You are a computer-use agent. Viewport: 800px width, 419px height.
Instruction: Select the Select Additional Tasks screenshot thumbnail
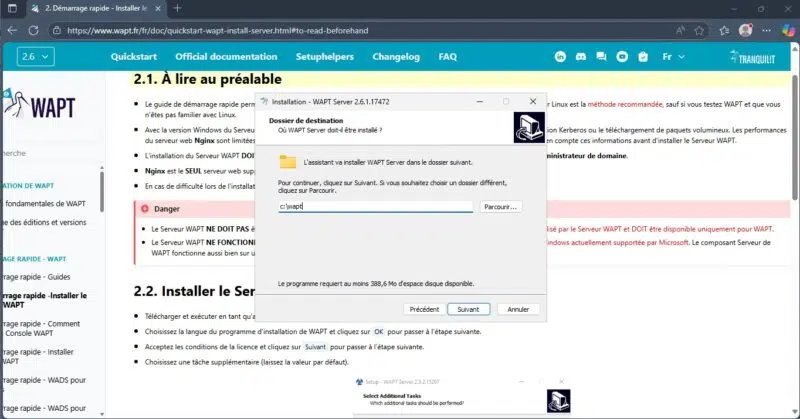click(x=464, y=396)
